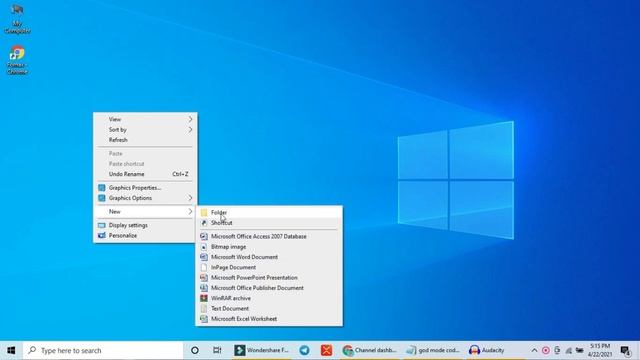
Task: Click the taskbar search box
Action: coord(103,350)
